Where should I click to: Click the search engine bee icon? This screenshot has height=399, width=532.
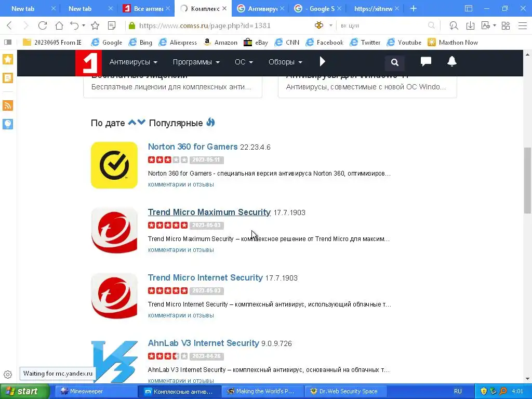319,25
